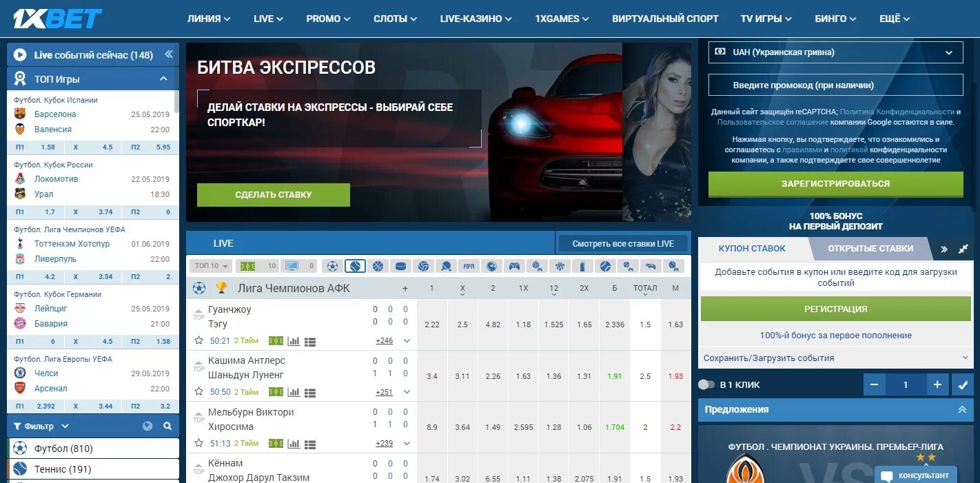Select the tennis sport filter icon
Viewport: 980px width, 483px height.
[x=355, y=266]
